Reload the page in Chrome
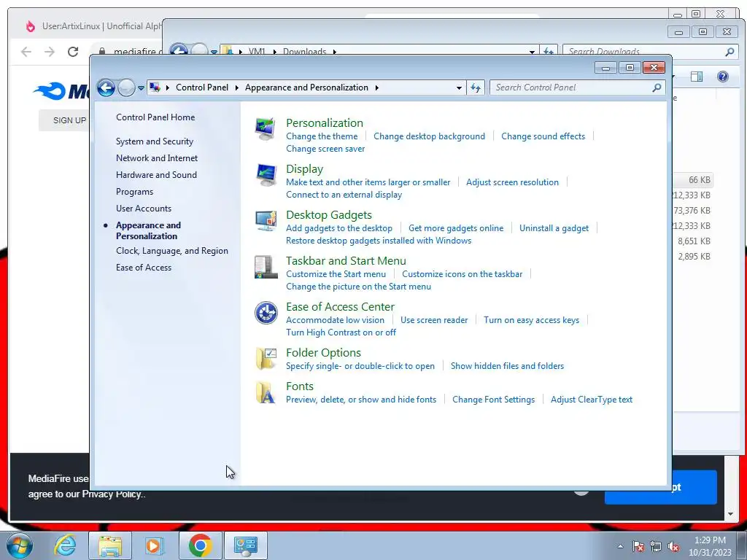 click(x=73, y=52)
